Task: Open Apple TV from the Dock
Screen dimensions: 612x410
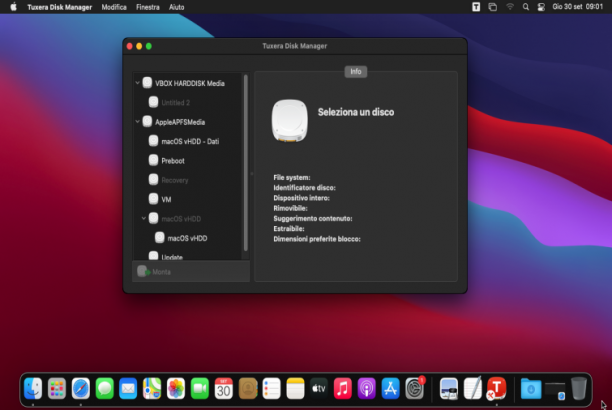Action: pos(319,389)
